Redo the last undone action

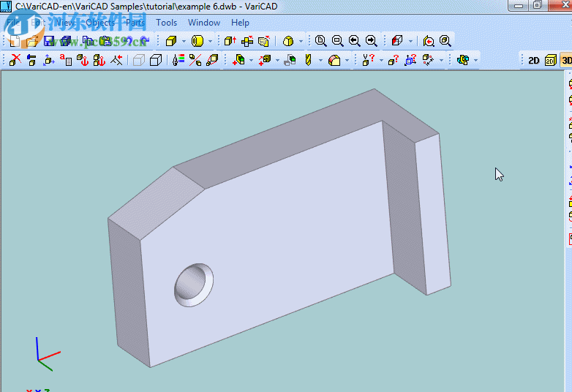pyautogui.click(x=145, y=41)
